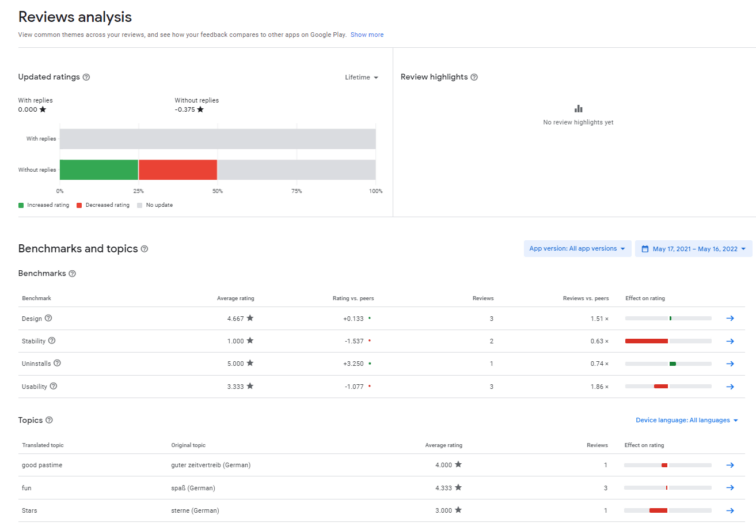
Task: Expand the Lifetime period dropdown
Action: pos(362,77)
